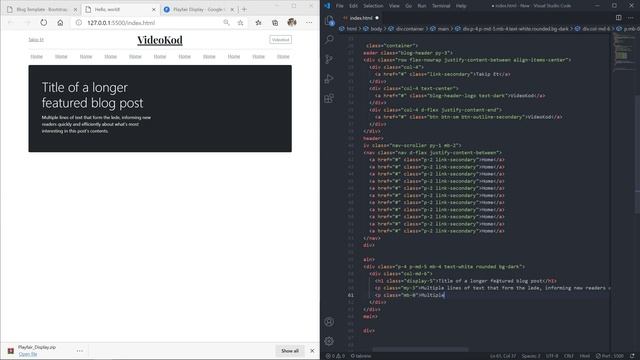Screen dimensions: 640x360
Task: Close the browser downloads bar
Action: click(x=312, y=351)
